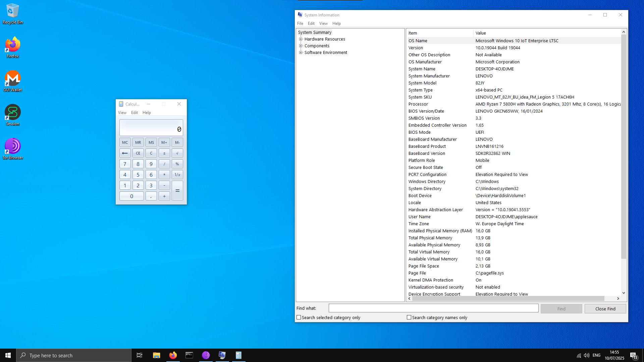Open System Information Help menu
The height and width of the screenshot is (362, 644).
[336, 23]
